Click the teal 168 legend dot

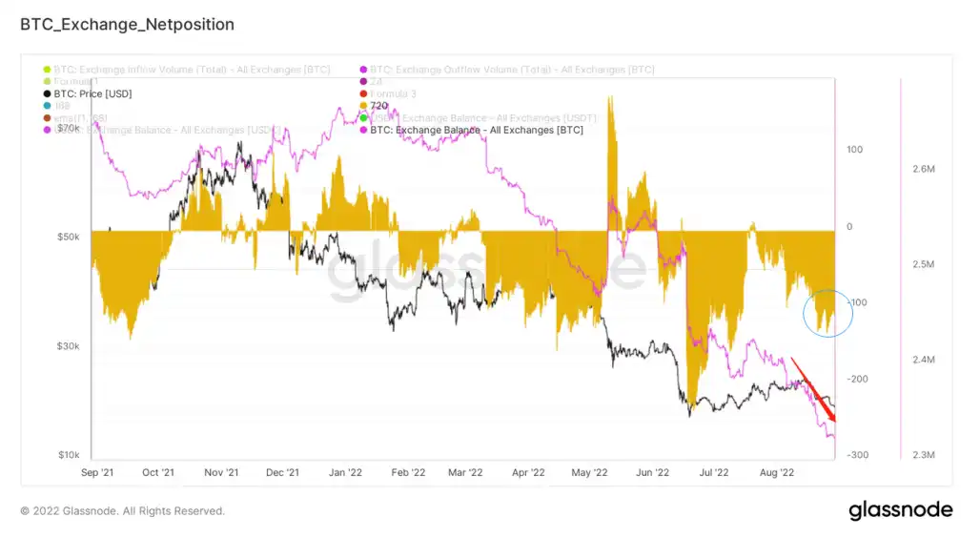(x=47, y=106)
